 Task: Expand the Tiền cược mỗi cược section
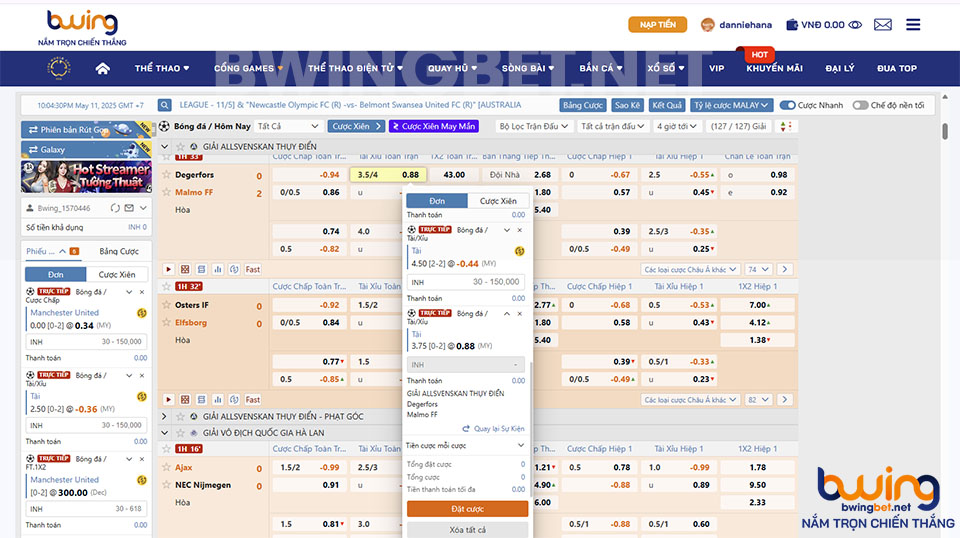[x=466, y=445]
